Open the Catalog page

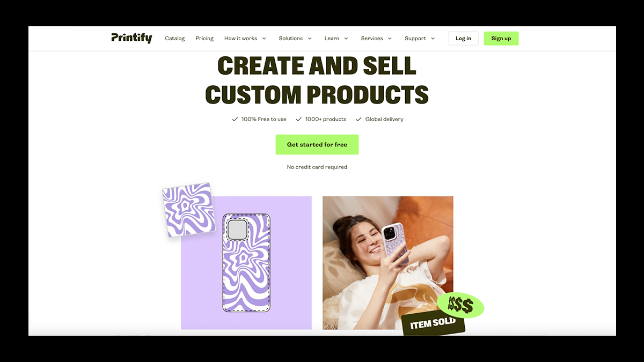point(175,38)
